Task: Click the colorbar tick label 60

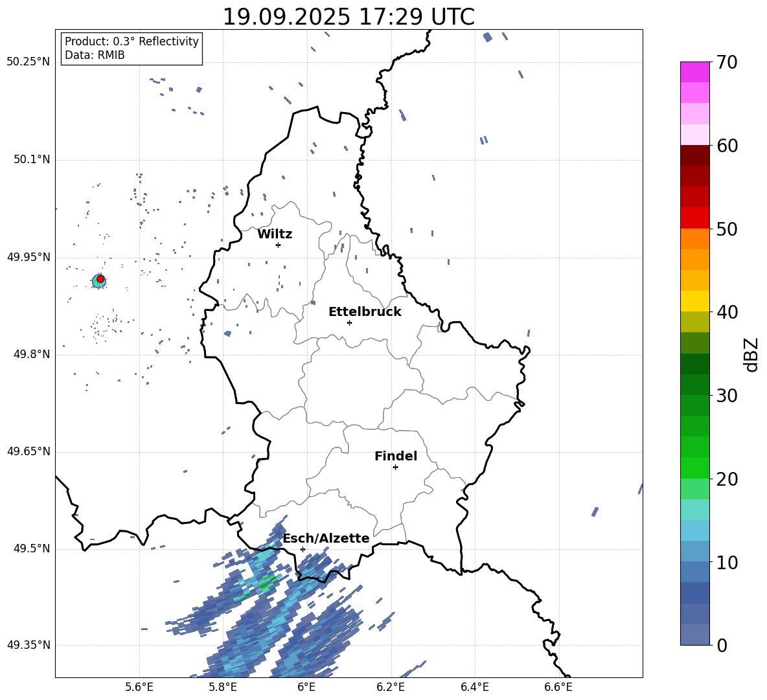Action: pos(727,146)
